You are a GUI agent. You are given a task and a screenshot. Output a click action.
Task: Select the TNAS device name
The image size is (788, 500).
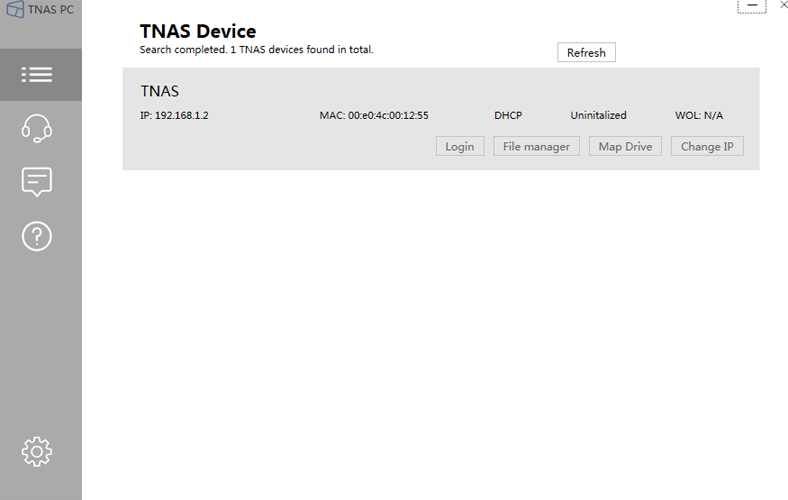pyautogui.click(x=160, y=91)
